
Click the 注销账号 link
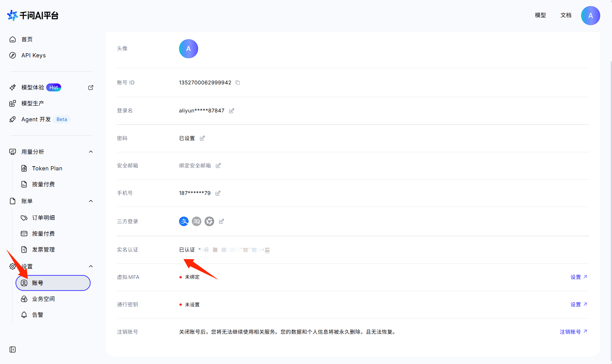[x=573, y=332]
